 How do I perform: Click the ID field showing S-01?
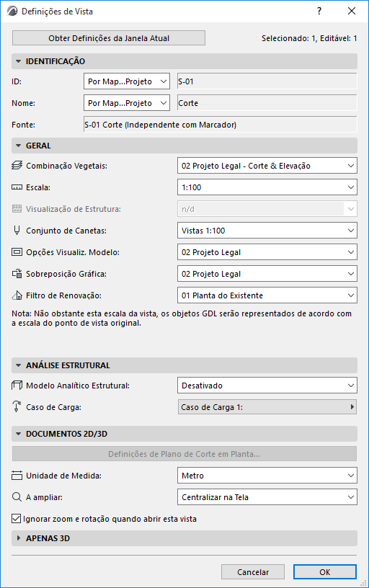coord(267,81)
